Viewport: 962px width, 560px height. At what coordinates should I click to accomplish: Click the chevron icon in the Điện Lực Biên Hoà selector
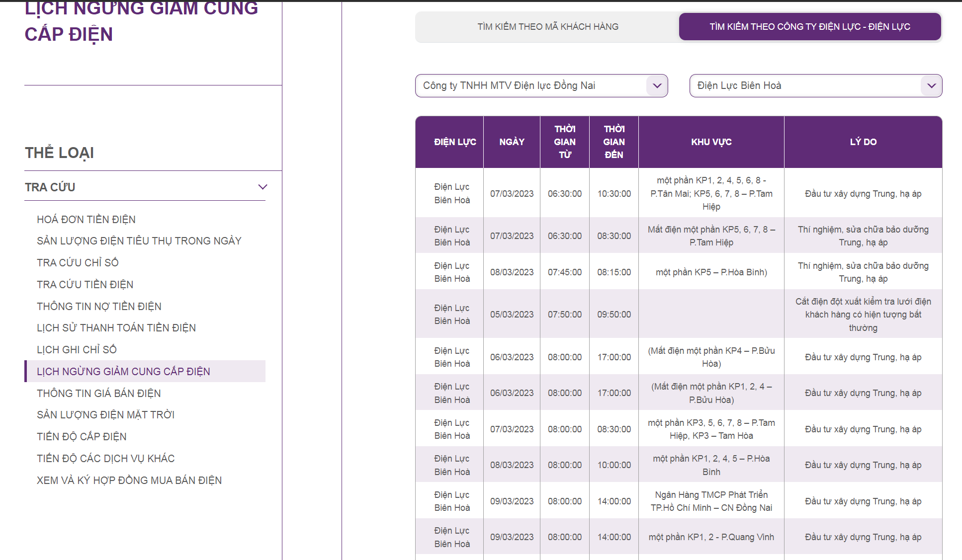(931, 85)
